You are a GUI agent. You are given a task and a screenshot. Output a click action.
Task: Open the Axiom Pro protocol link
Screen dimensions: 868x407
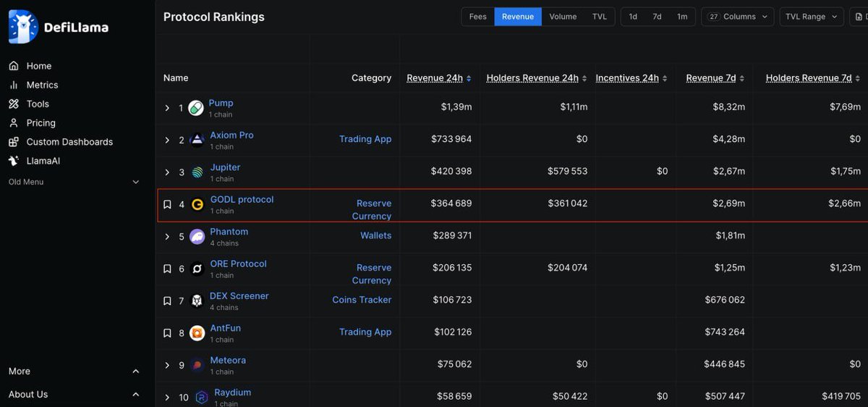click(x=231, y=135)
